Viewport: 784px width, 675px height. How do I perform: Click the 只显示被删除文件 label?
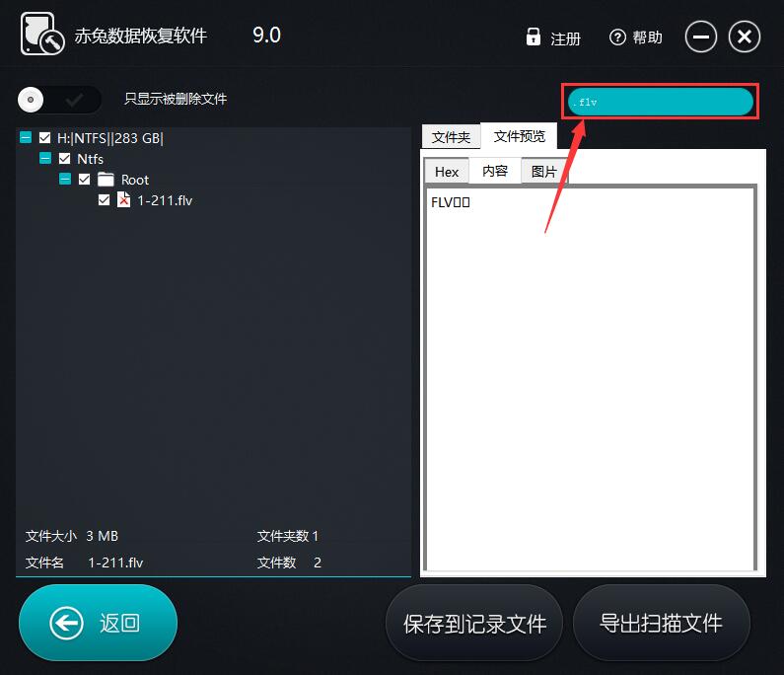click(176, 99)
